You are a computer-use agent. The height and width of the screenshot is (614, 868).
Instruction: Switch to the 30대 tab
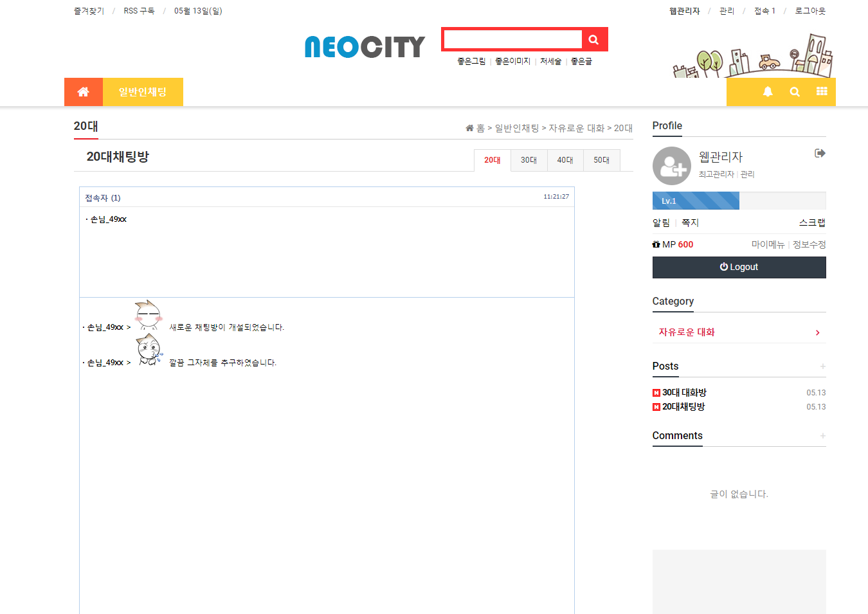pyautogui.click(x=529, y=160)
